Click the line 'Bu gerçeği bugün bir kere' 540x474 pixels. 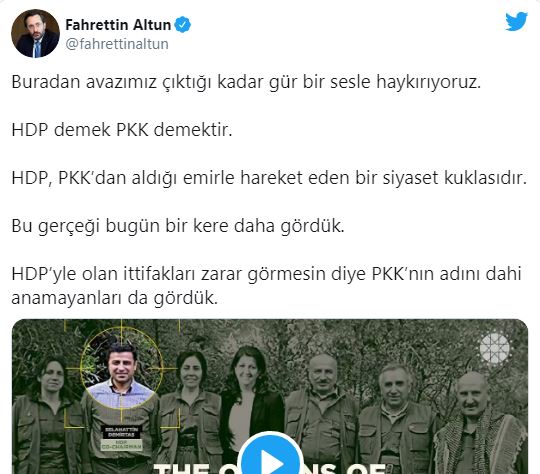178,226
